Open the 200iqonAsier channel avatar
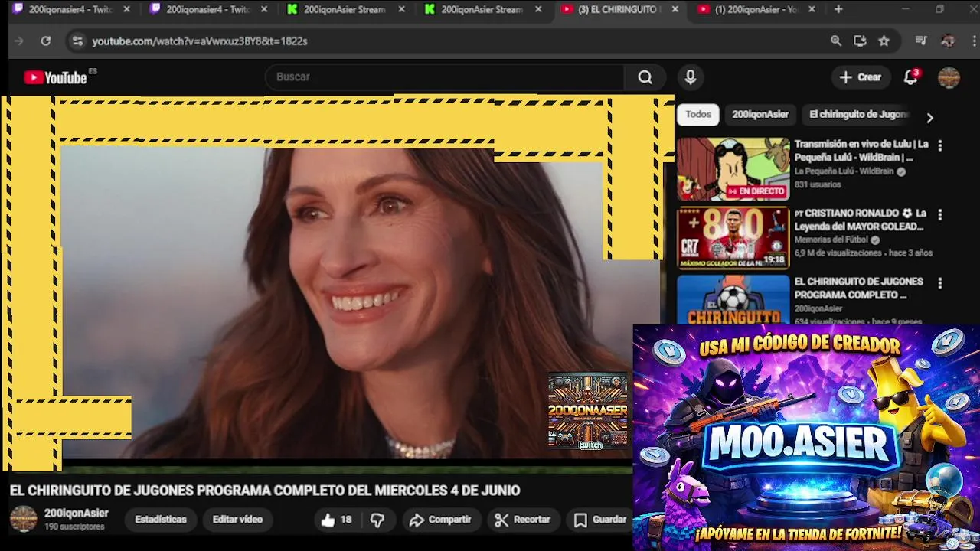The image size is (980, 551). 23,519
